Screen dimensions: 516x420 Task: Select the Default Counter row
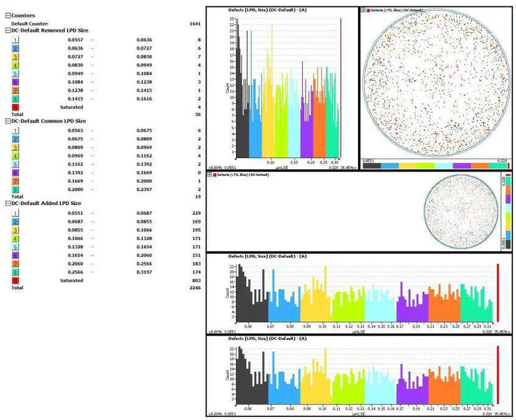coord(106,24)
